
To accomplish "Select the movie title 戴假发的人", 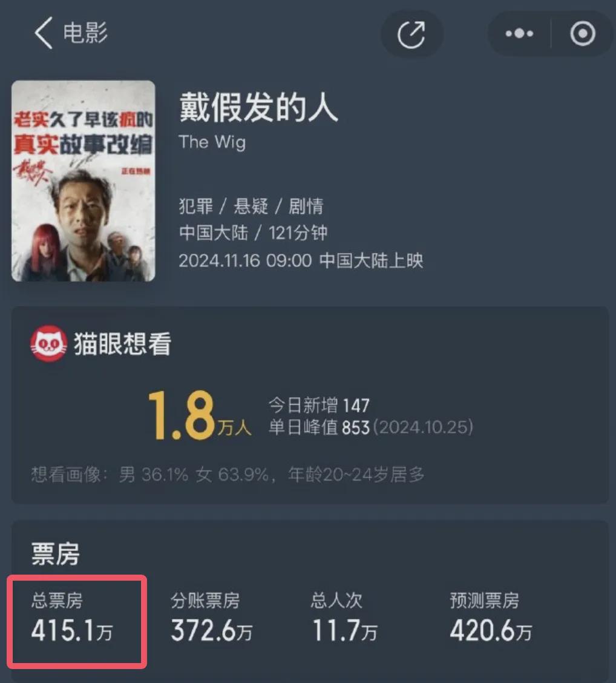I will [258, 107].
